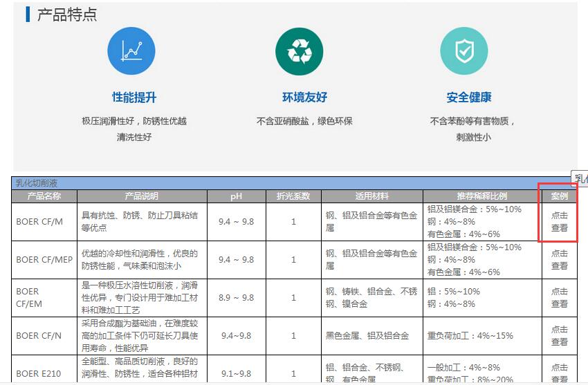Click the blue performance chart icon
Viewport: 588px width, 385px height.
point(131,51)
